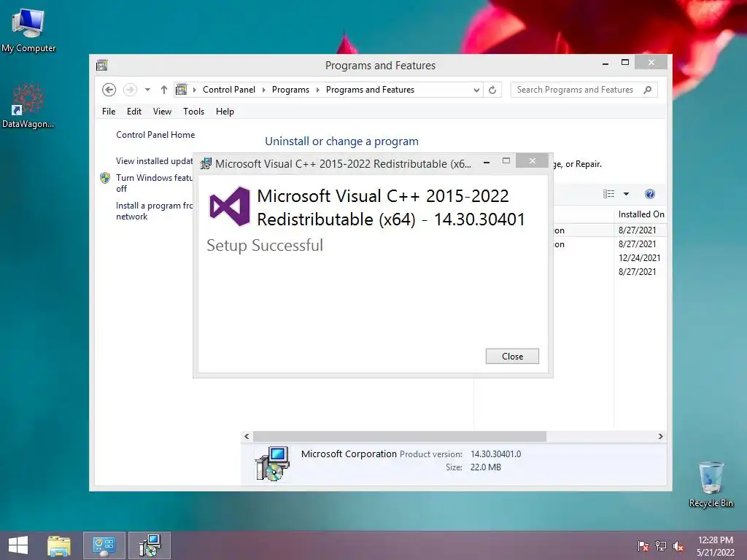The height and width of the screenshot is (560, 747).
Task: Open the View menu
Action: point(162,112)
